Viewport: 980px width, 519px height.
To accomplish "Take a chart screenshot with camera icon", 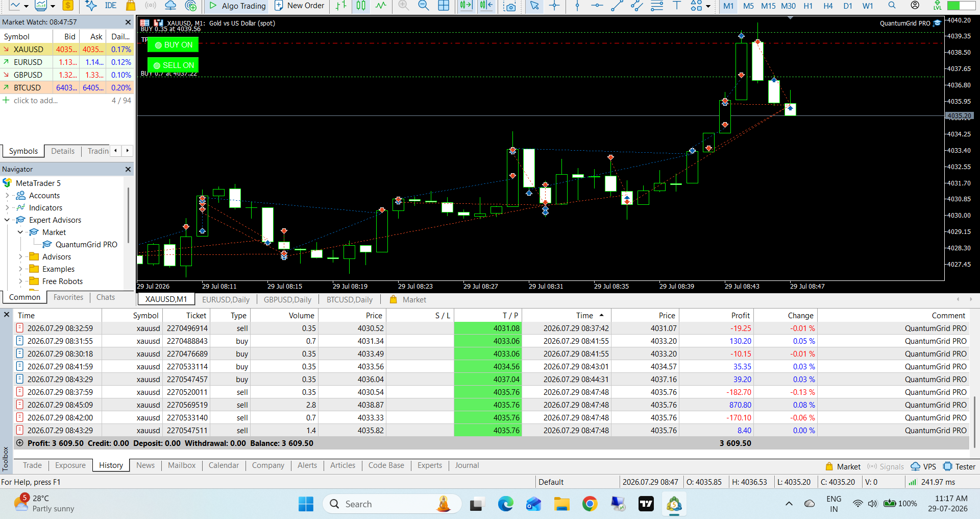I will click(x=509, y=6).
